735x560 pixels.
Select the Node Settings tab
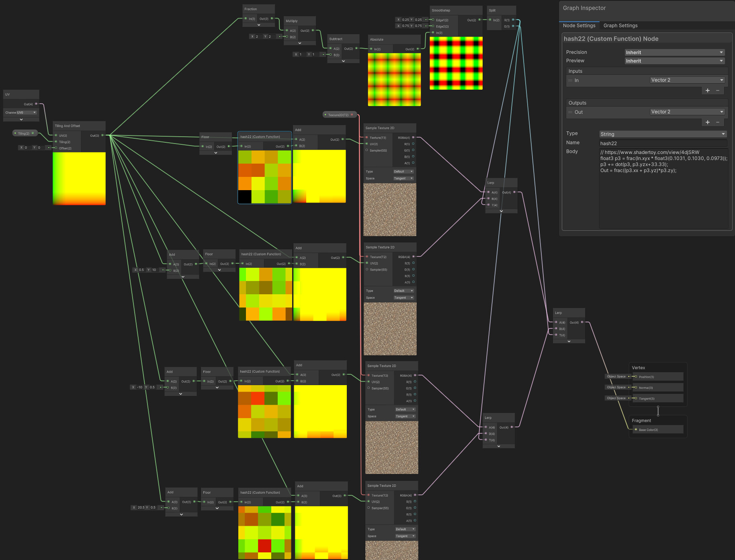click(579, 25)
